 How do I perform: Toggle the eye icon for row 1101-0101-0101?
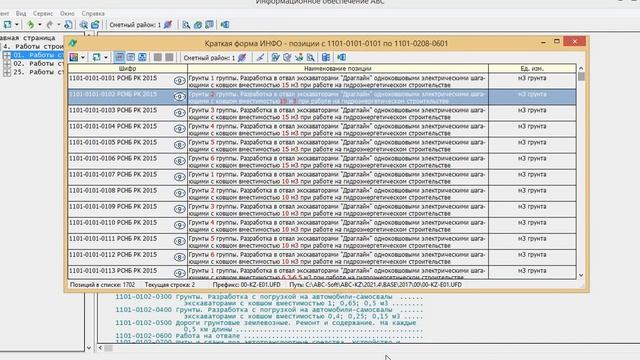(179, 81)
